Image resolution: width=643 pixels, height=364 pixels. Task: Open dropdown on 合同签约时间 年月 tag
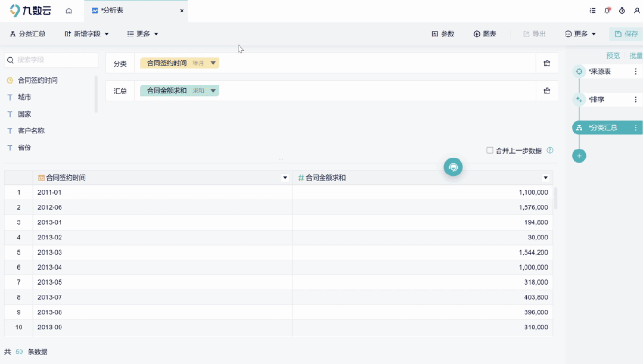(213, 63)
